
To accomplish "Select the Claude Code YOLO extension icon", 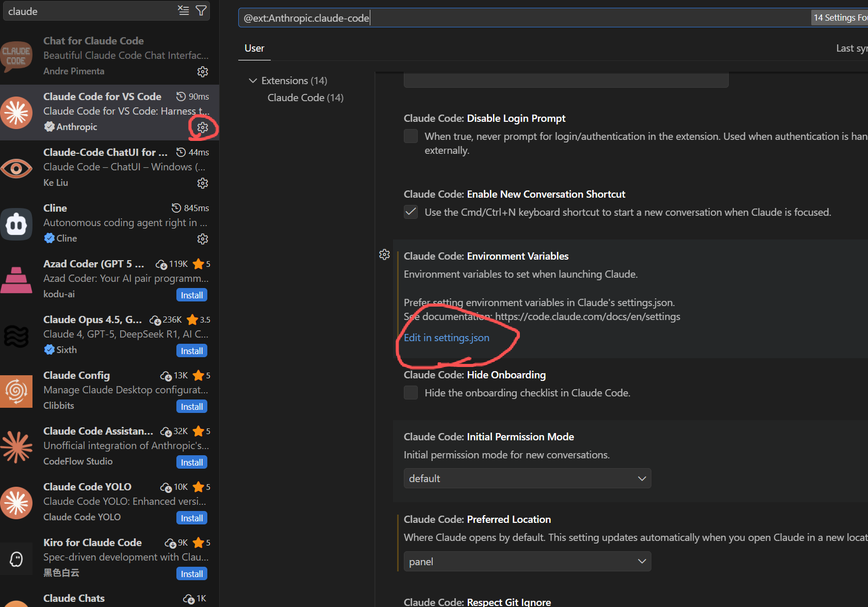I will [x=17, y=502].
